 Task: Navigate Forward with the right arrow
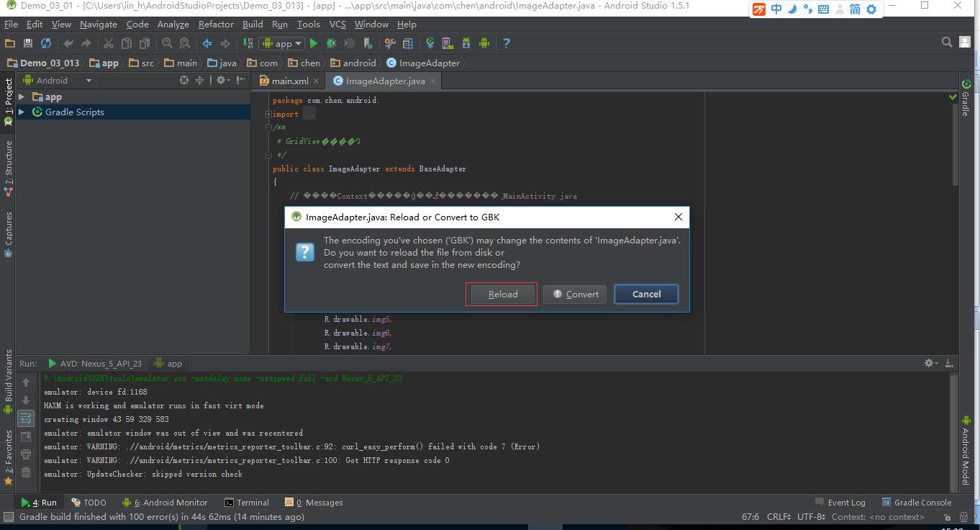[x=225, y=43]
